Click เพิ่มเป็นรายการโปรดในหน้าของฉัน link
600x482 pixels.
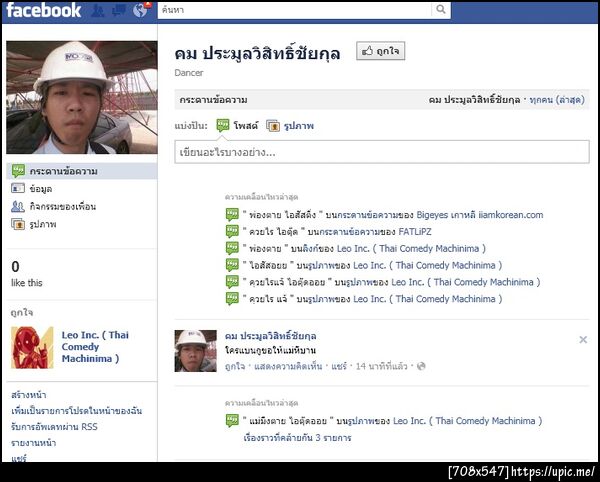click(x=77, y=411)
